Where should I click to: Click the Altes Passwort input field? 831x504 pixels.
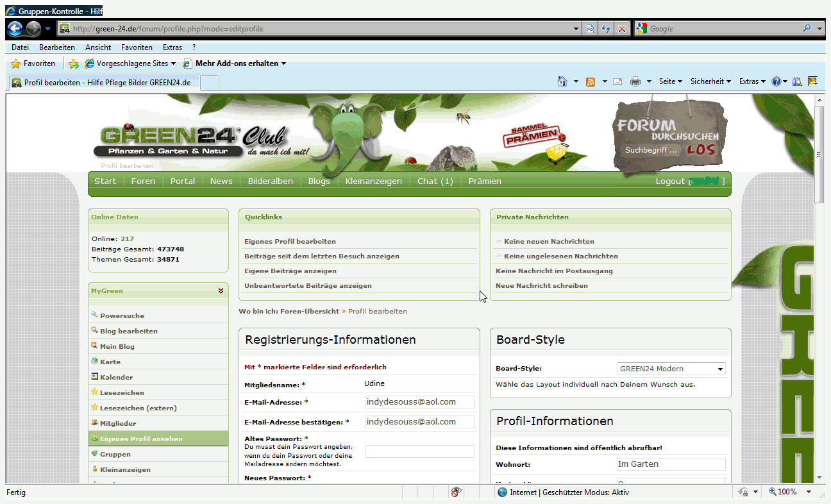click(419, 451)
